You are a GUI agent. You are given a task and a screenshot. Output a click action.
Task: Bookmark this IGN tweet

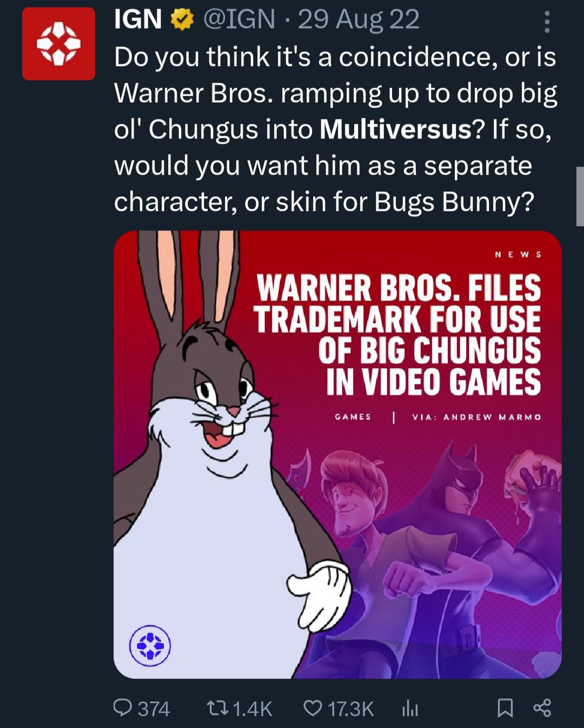505,708
